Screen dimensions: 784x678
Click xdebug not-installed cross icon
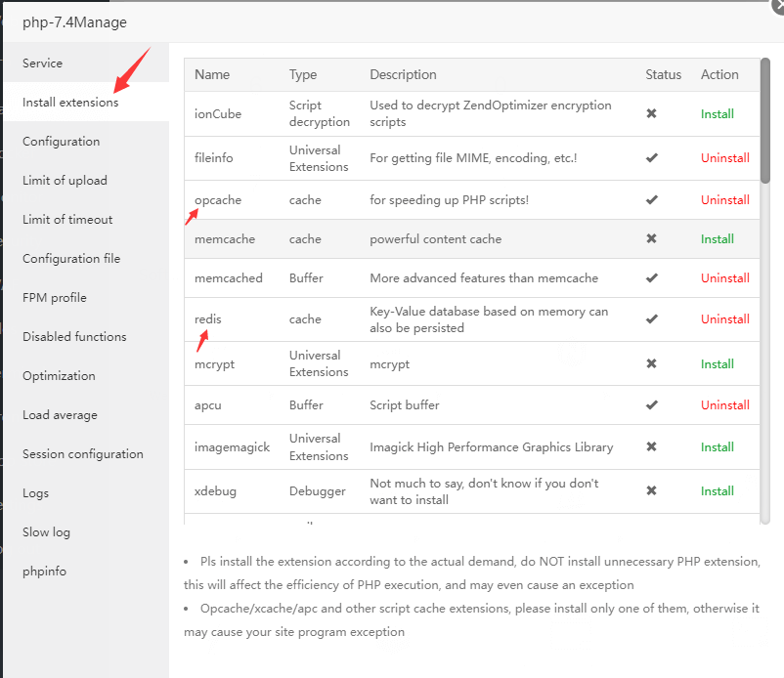(651, 490)
